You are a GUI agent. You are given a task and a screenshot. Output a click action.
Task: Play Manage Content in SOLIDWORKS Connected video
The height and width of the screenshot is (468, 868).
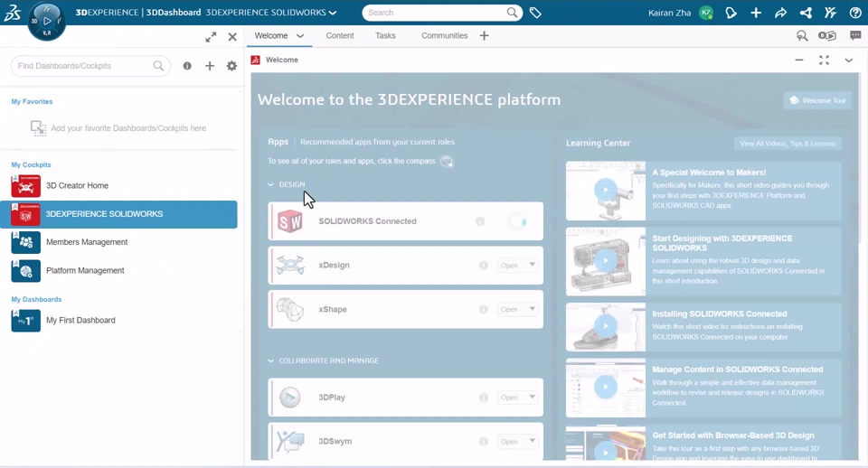click(x=606, y=387)
